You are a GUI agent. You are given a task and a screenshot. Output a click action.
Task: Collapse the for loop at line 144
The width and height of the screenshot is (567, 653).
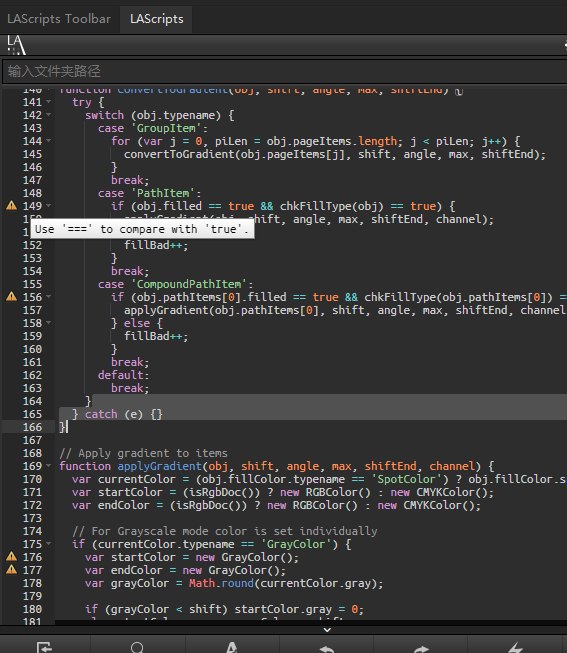pos(49,141)
